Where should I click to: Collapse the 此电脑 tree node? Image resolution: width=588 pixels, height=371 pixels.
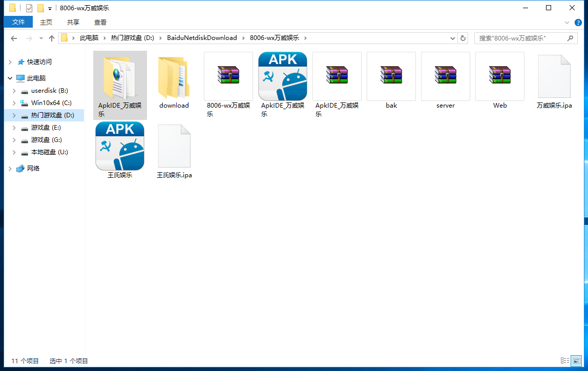tap(10, 78)
